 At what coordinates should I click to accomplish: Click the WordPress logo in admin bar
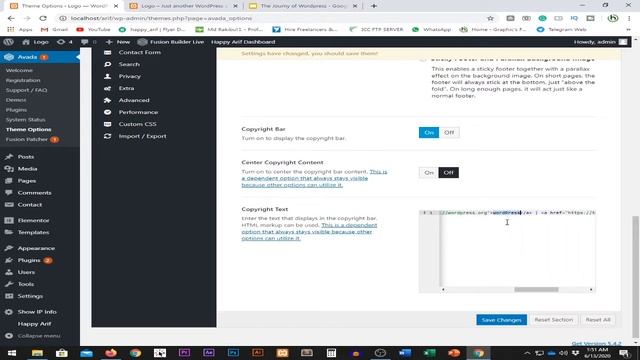coord(9,42)
